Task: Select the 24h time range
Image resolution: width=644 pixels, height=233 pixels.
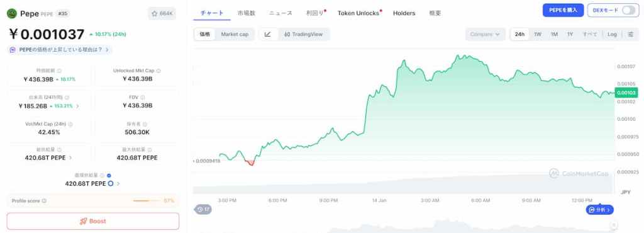Action: [x=519, y=35]
